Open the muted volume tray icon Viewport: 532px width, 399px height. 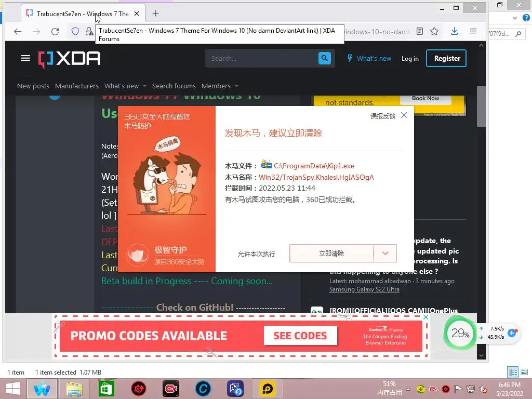(x=483, y=390)
